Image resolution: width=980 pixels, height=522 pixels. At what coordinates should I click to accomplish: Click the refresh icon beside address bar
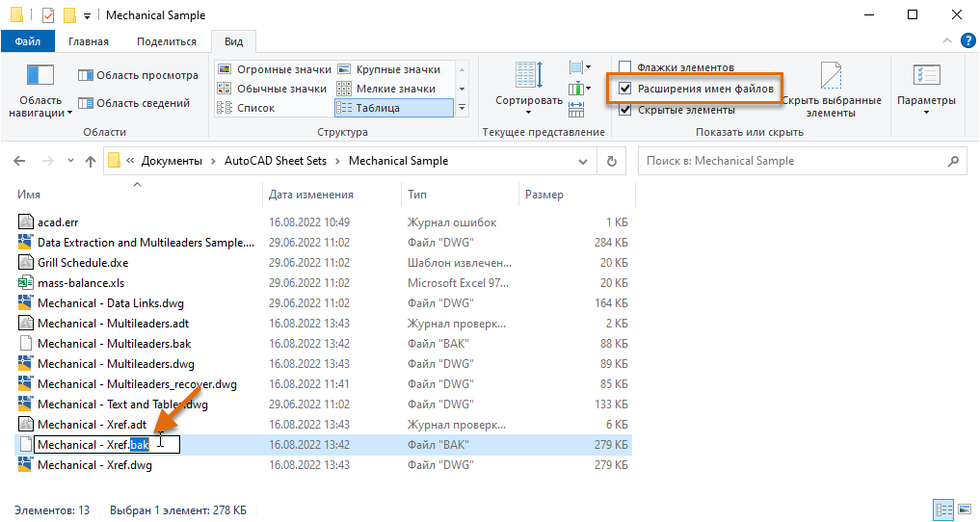pyautogui.click(x=612, y=161)
